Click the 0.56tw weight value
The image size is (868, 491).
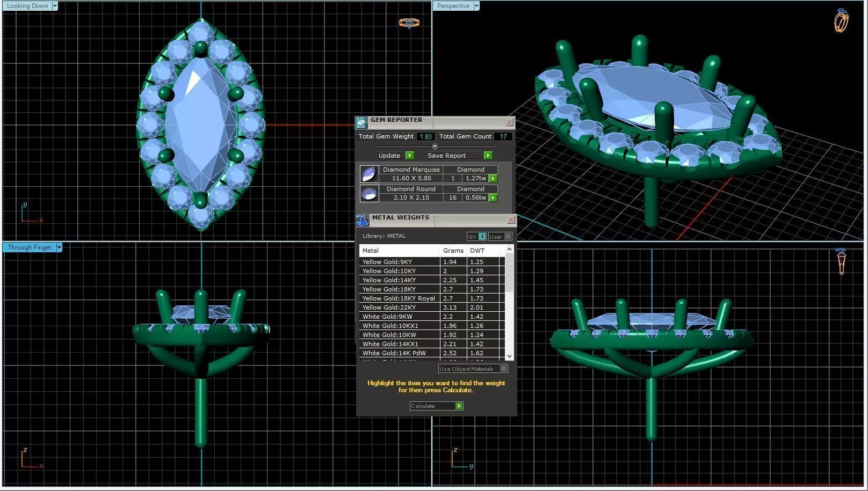click(475, 198)
